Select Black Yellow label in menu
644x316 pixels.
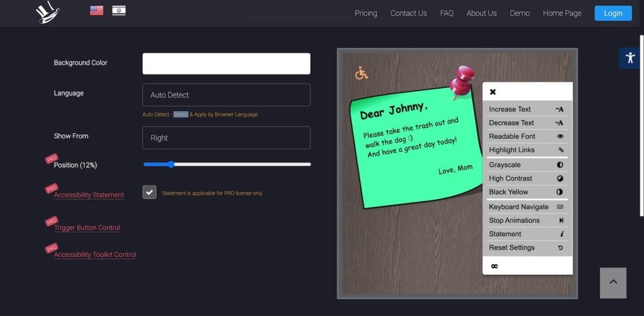[508, 192]
